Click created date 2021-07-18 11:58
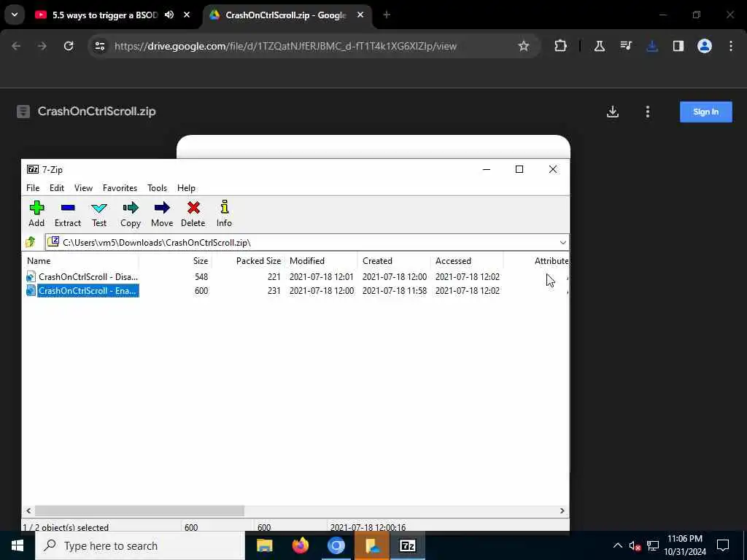 coord(395,290)
